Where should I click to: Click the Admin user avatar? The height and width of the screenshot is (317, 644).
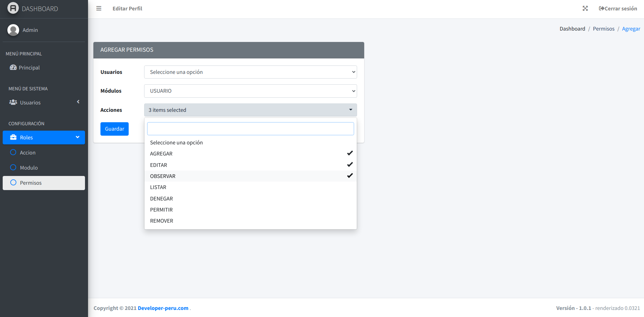click(13, 30)
